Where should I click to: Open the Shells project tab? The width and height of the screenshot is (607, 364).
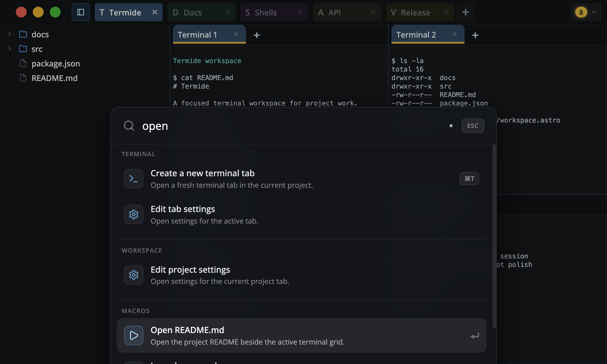click(x=274, y=12)
